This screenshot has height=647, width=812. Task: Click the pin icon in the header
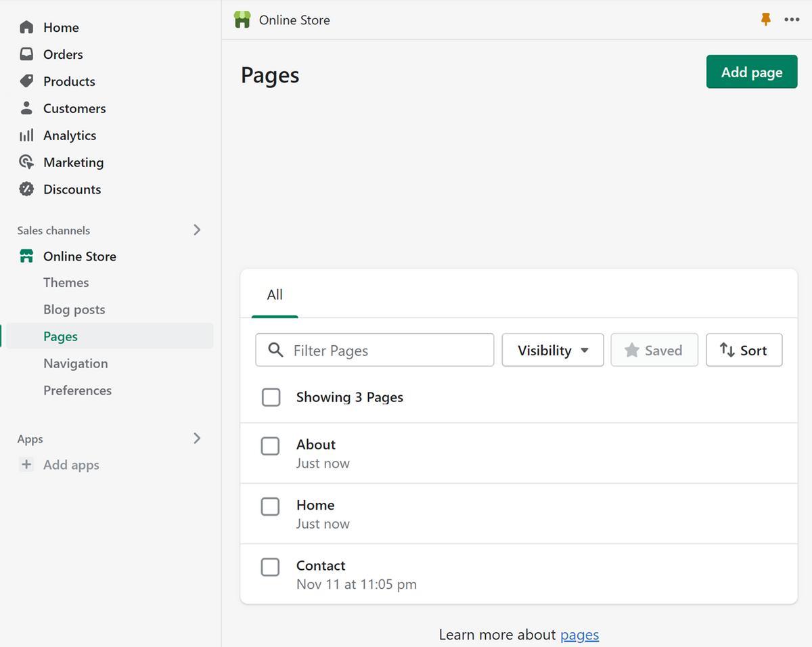click(x=765, y=20)
